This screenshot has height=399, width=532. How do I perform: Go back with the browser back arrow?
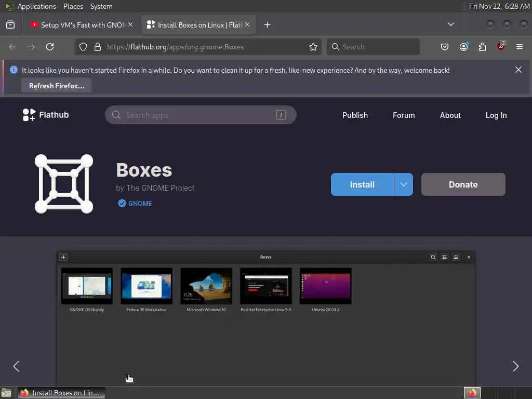(12, 47)
